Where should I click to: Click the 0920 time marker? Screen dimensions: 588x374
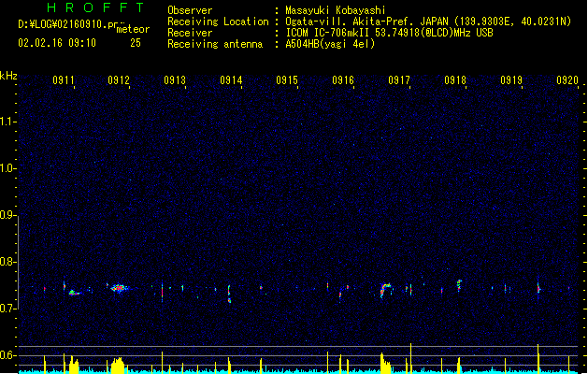coord(567,79)
